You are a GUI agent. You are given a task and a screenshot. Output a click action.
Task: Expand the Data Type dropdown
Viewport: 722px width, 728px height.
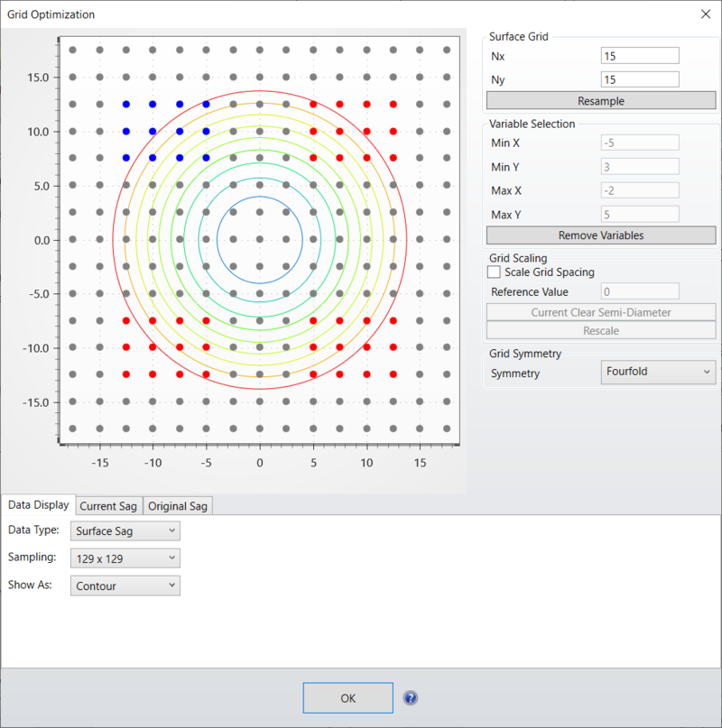[x=125, y=531]
